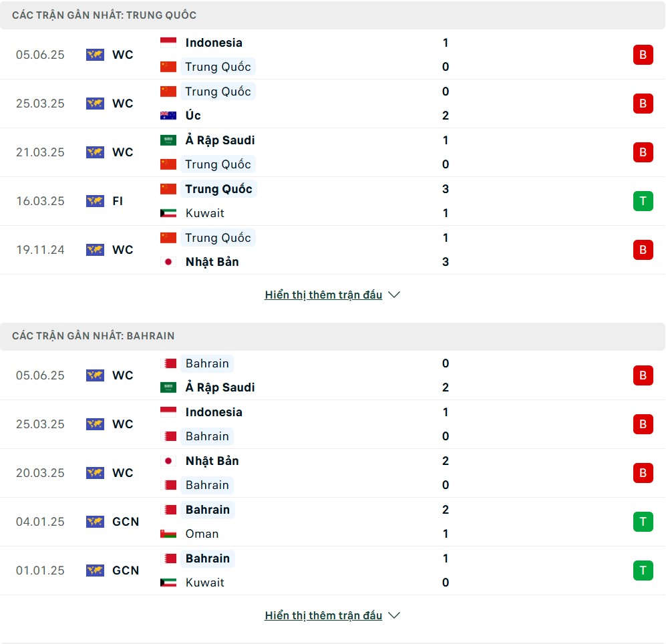The width and height of the screenshot is (666, 644).
Task: Click the Australia flag next to Úc
Action: coord(168,116)
